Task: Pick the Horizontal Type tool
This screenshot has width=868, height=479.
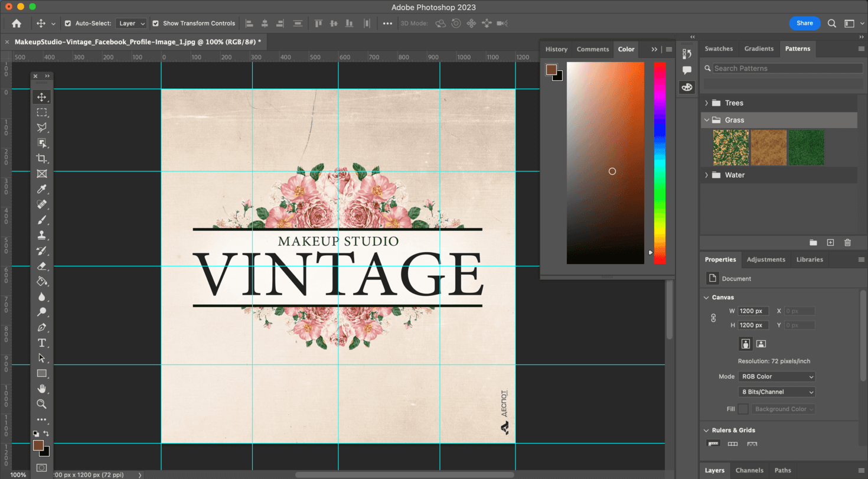Action: [x=41, y=343]
